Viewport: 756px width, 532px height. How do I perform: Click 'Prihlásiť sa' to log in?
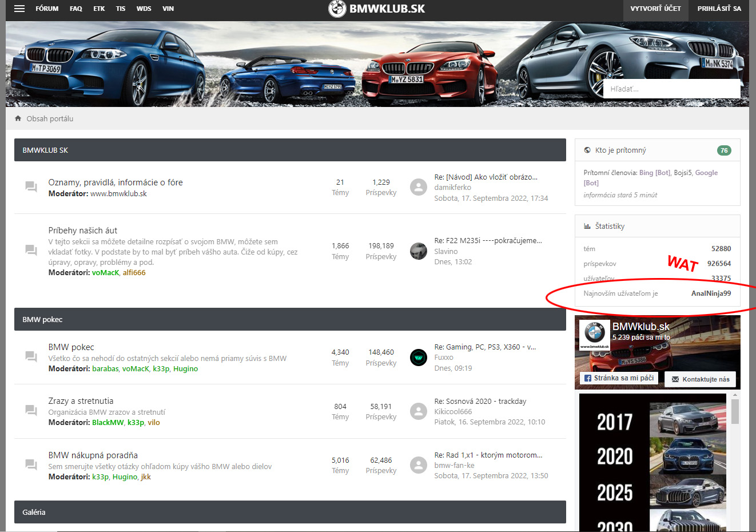click(x=719, y=9)
